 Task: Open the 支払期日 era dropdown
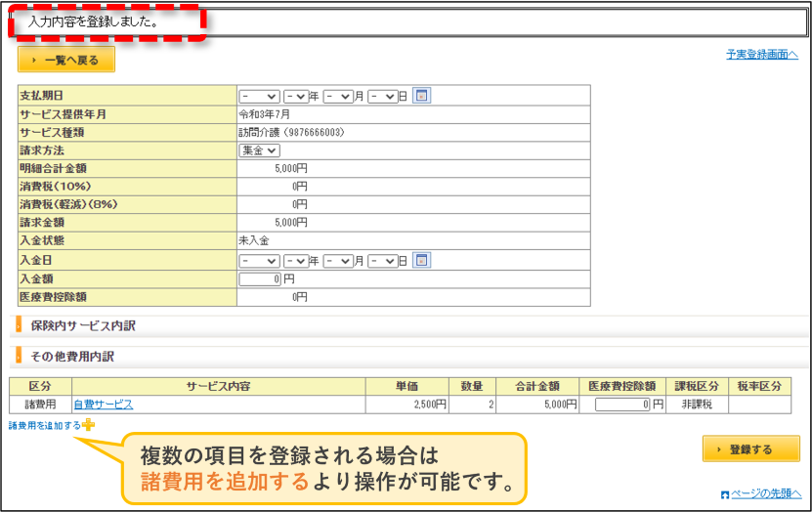click(x=260, y=97)
